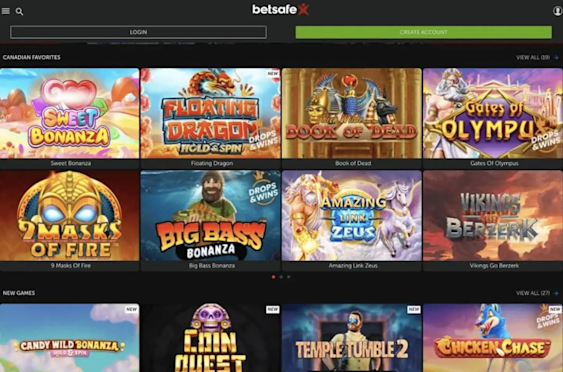Viewport: 563px width, 372px height.
Task: Click the LOGIN button
Action: (138, 32)
